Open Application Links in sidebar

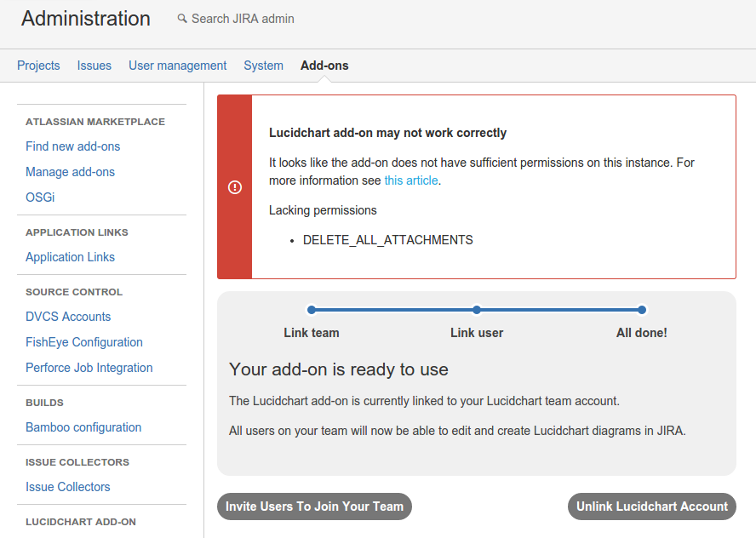(70, 257)
